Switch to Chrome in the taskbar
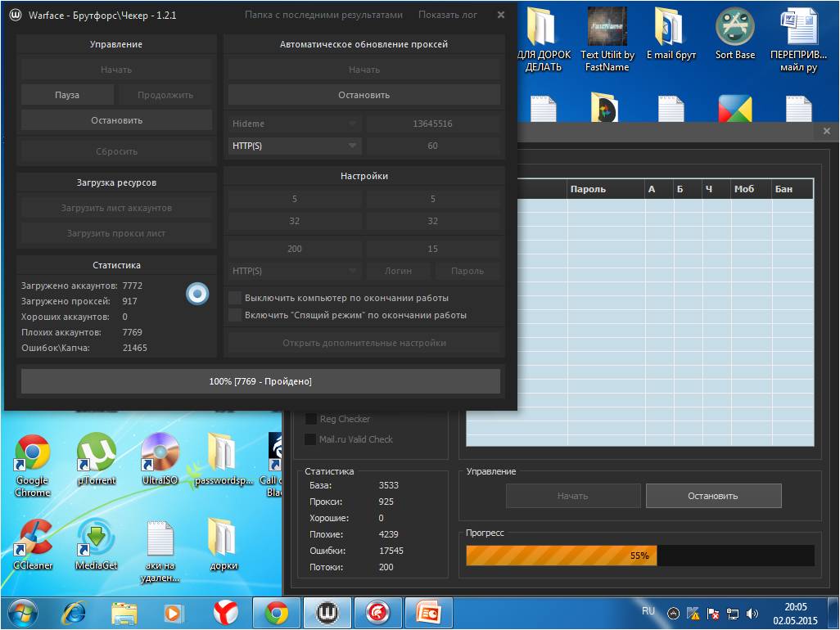This screenshot has width=840, height=630. point(277,613)
